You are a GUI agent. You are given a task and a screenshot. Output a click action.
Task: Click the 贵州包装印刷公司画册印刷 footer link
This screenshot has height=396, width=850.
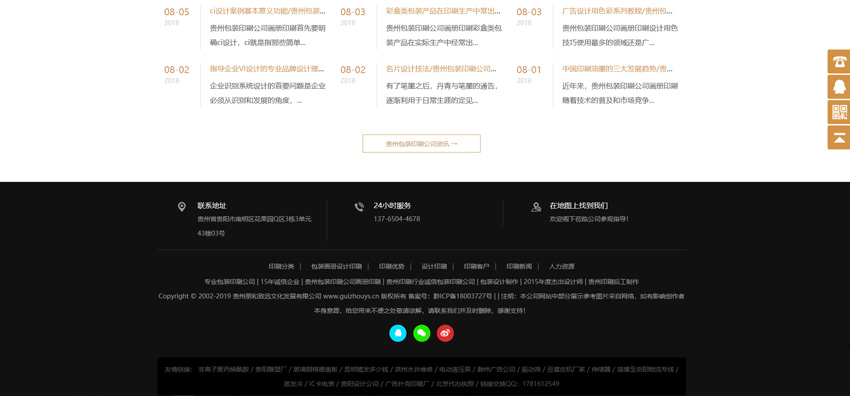(x=343, y=282)
